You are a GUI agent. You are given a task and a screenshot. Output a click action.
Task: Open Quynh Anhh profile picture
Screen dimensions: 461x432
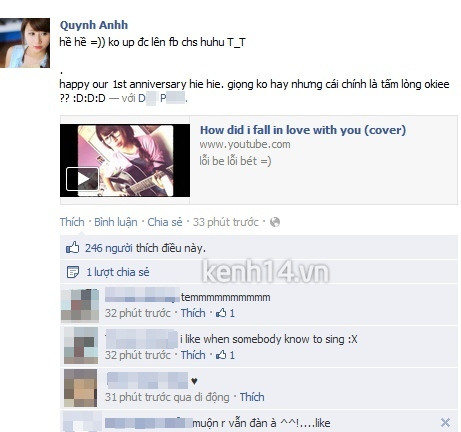coord(25,43)
